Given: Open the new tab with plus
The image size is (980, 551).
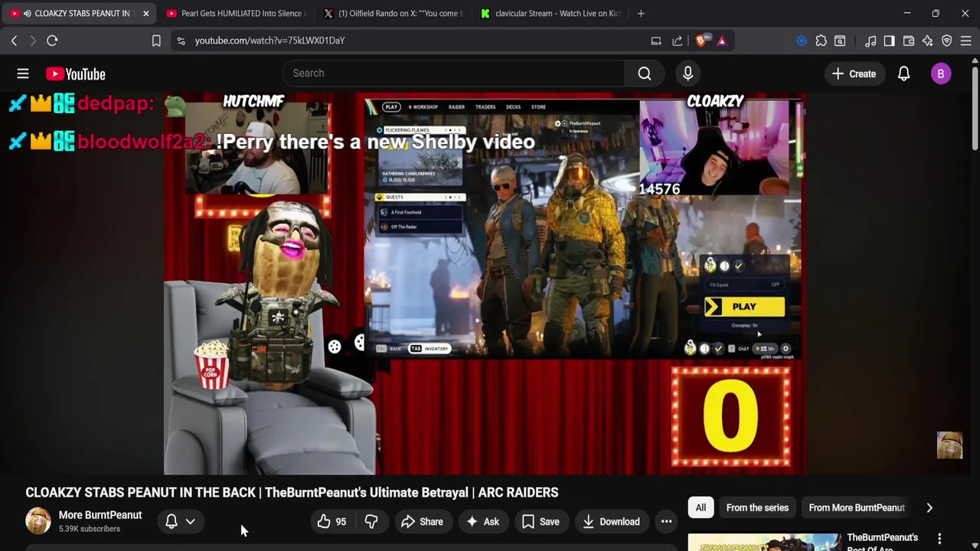Looking at the screenshot, I should point(641,13).
